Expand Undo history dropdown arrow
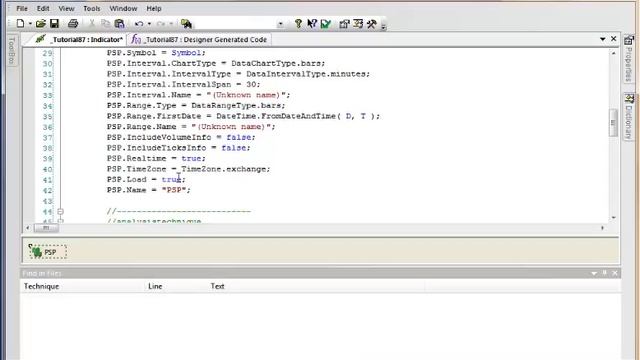 [149, 24]
